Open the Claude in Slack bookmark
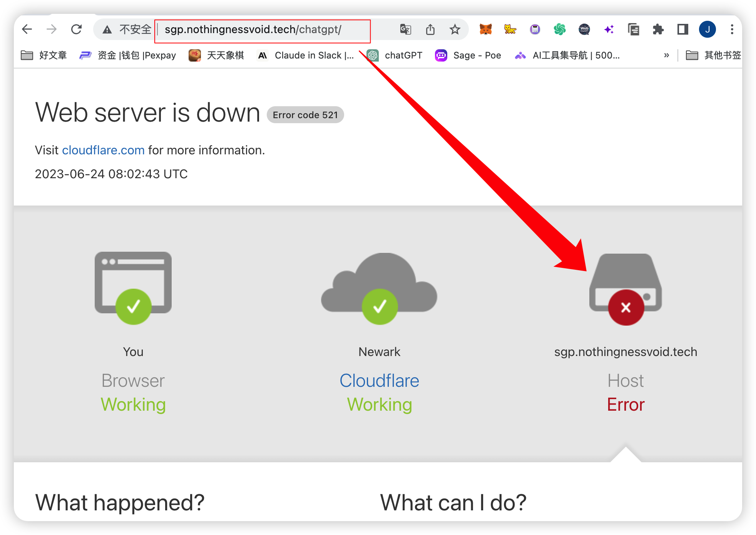756x535 pixels. coord(306,55)
